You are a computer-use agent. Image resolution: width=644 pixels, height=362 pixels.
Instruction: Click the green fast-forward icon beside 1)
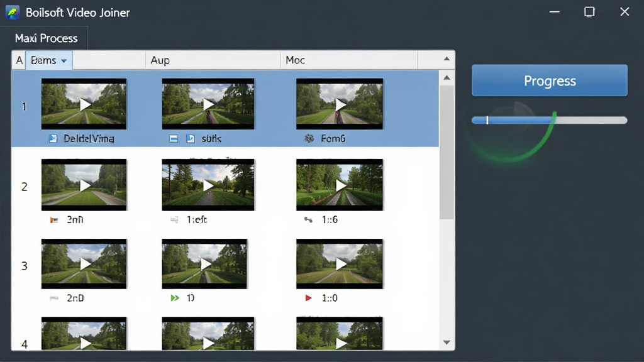[x=175, y=298]
